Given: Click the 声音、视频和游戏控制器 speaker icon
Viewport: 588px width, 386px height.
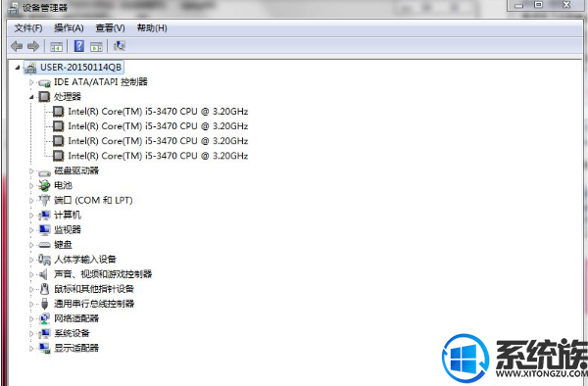Looking at the screenshot, I should [x=43, y=274].
